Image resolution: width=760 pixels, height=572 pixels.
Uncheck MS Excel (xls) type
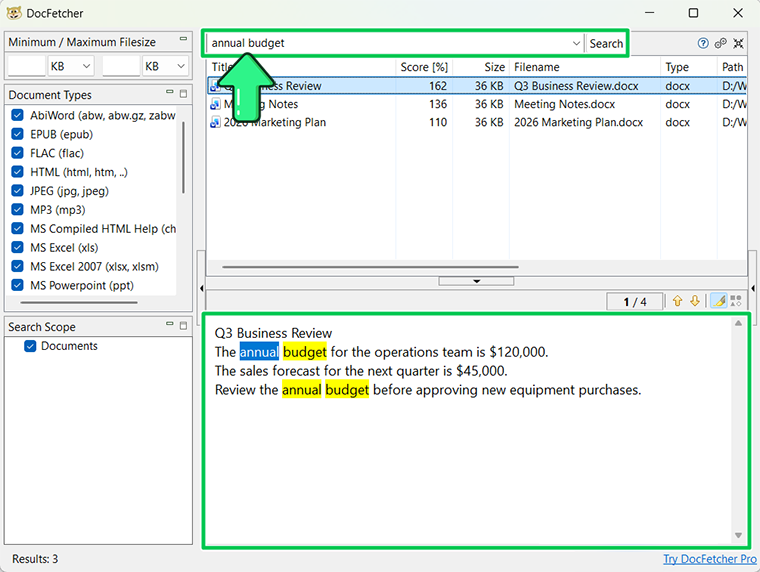(17, 248)
